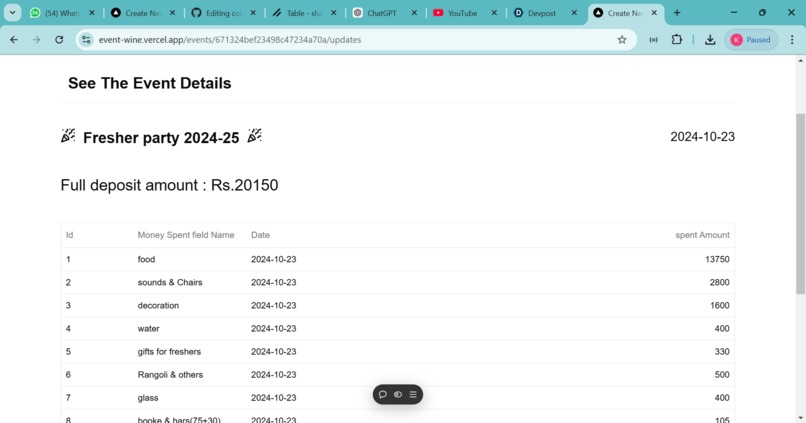806x423 pixels.
Task: Click the YouTube tab favicon
Action: pos(438,13)
